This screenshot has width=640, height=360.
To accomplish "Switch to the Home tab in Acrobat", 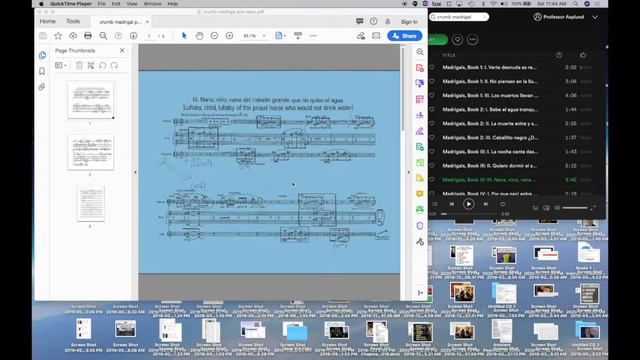I will [x=47, y=21].
